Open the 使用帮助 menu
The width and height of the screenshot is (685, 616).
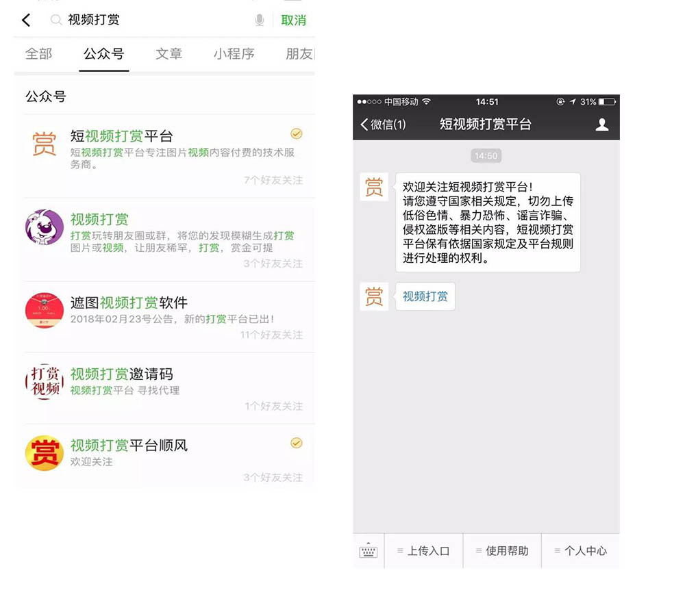click(502, 551)
